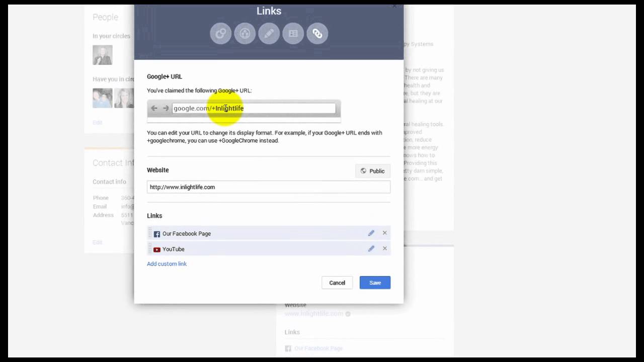
Task: Grab the drag handle of YouTube row
Action: [x=149, y=249]
